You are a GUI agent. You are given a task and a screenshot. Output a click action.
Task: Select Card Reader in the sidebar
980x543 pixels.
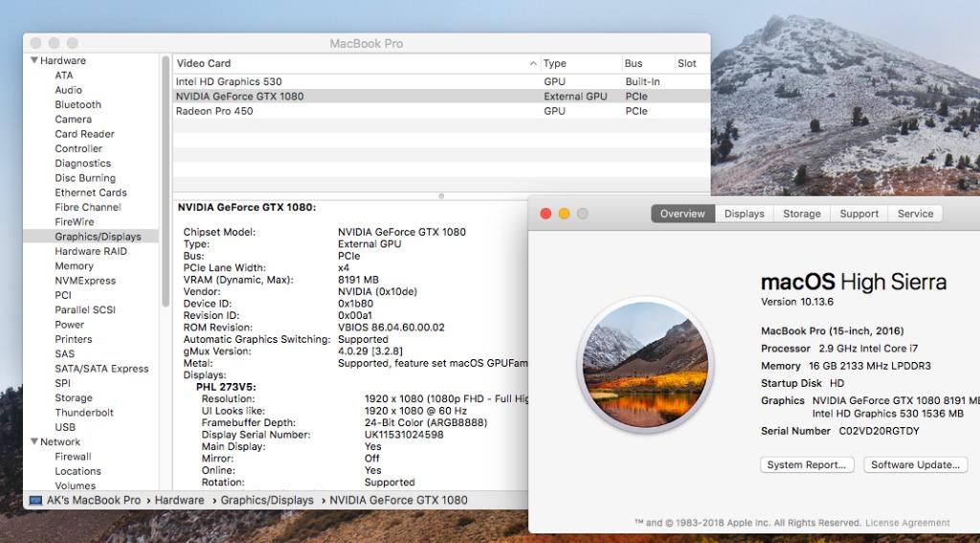[x=84, y=134]
